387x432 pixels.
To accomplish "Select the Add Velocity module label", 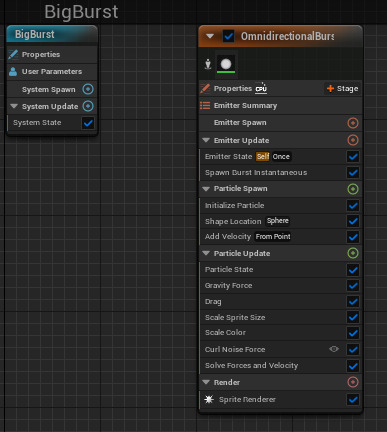I will (228, 237).
